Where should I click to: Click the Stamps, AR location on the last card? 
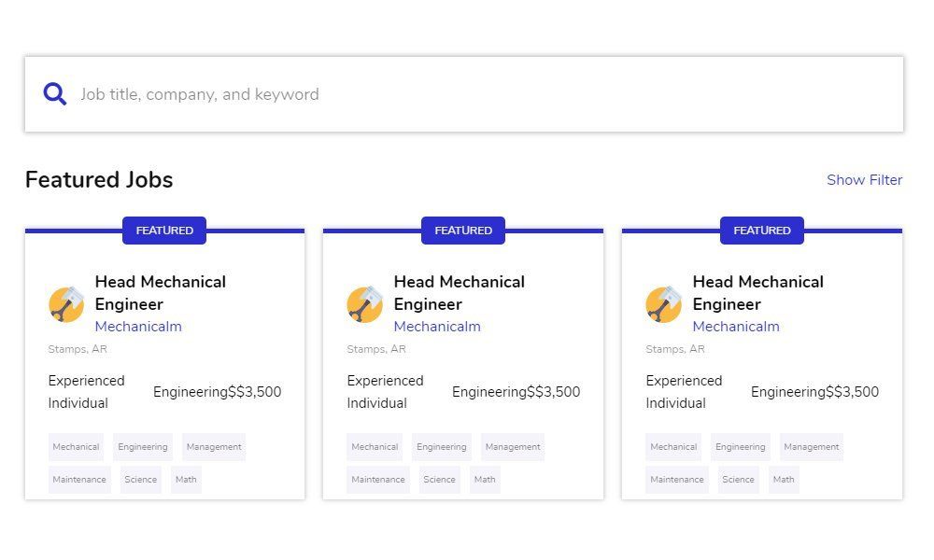pos(675,349)
